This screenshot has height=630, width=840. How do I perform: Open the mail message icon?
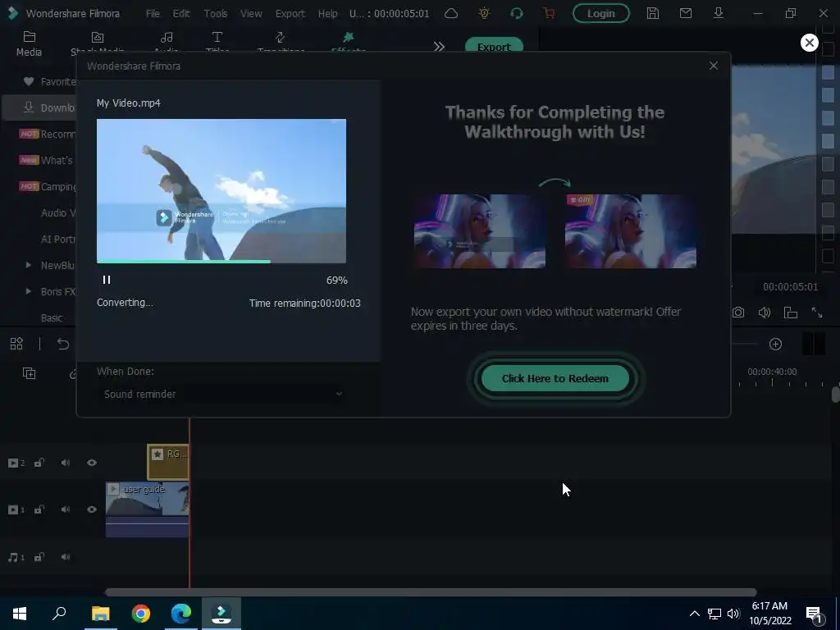click(x=685, y=13)
